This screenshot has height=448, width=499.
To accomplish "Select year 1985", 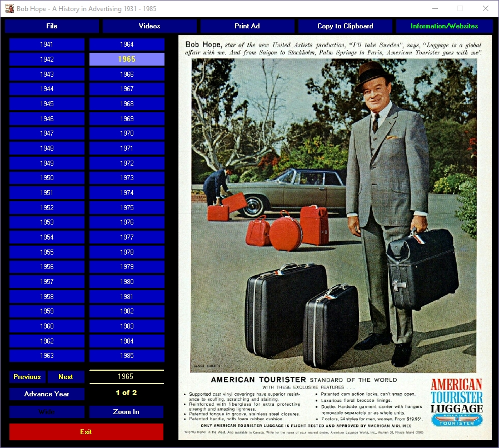I will point(127,356).
